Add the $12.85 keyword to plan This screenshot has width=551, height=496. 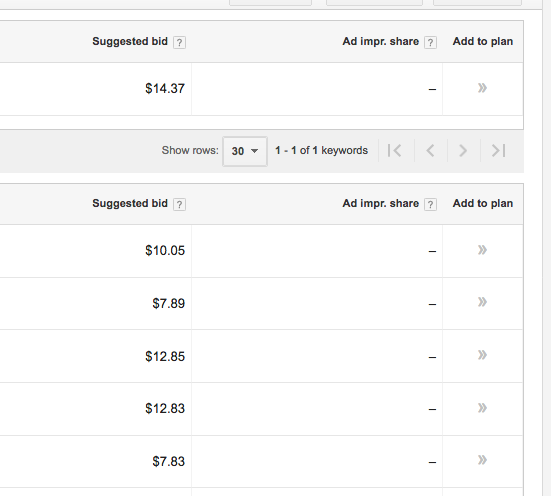482,355
